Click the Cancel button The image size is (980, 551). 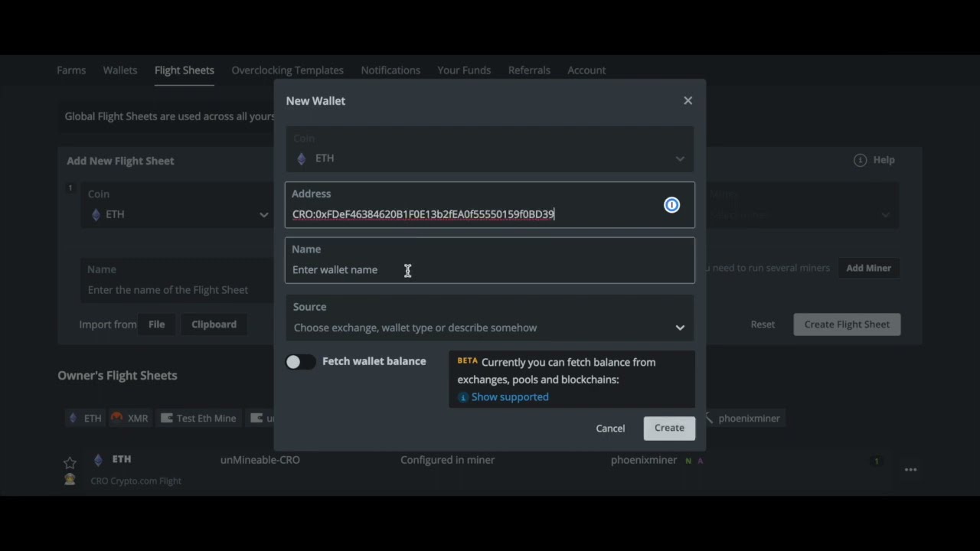[610, 428]
